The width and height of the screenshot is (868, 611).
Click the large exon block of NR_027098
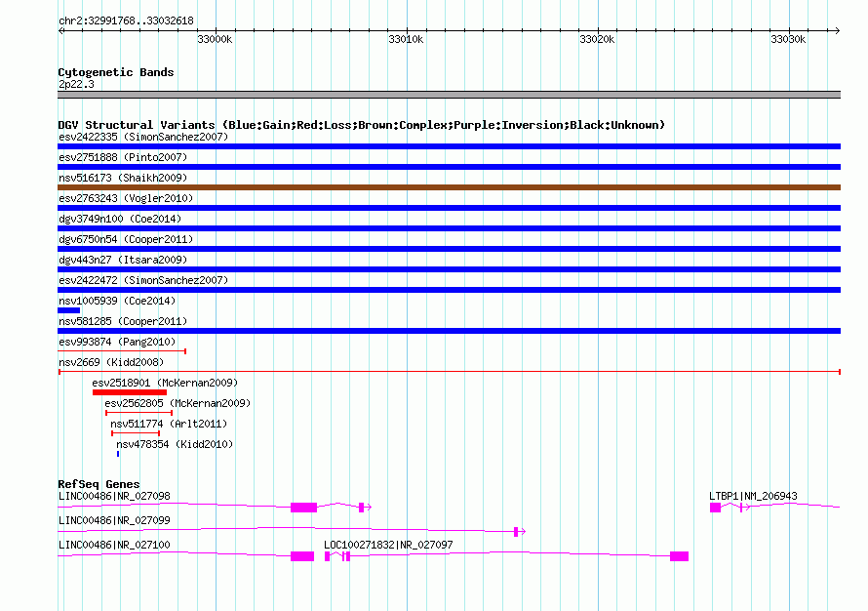(x=304, y=508)
